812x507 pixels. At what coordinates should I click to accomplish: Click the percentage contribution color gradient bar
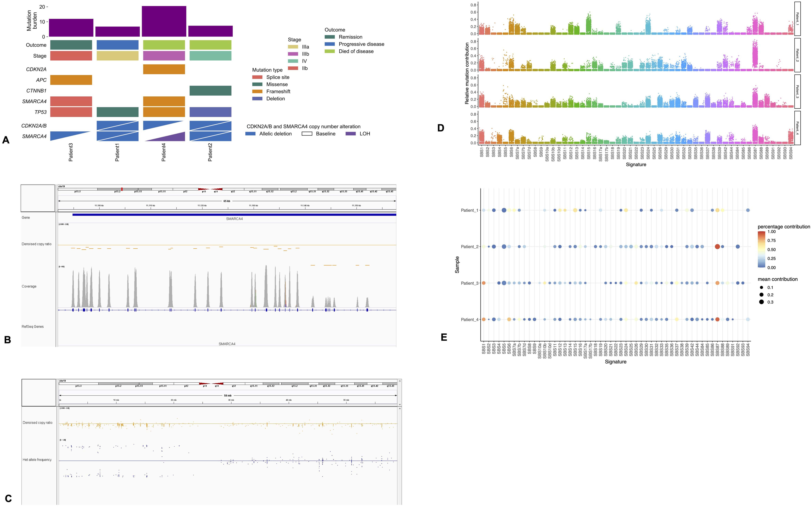pyautogui.click(x=762, y=249)
